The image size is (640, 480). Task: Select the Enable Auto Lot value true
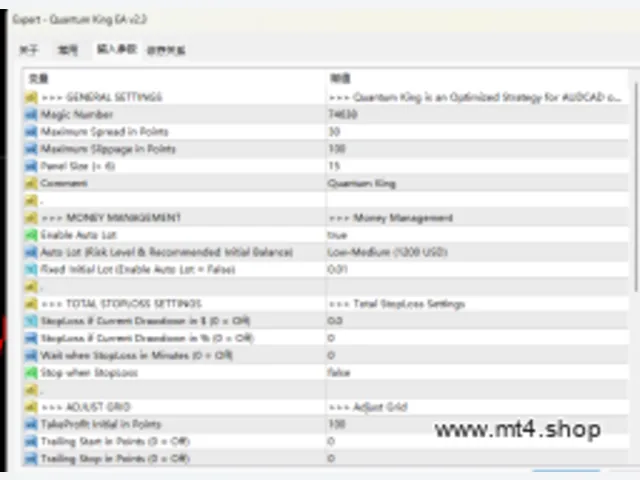tap(337, 235)
